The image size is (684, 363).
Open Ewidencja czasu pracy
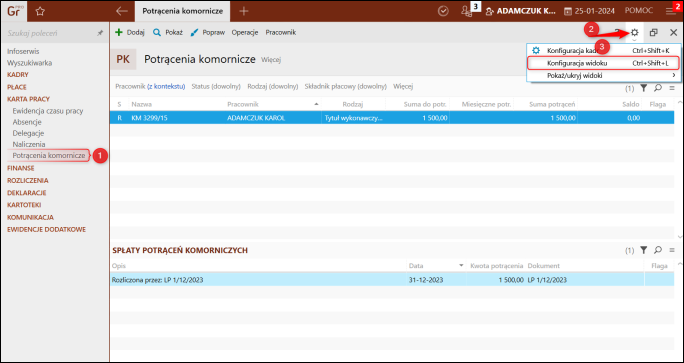click(48, 111)
